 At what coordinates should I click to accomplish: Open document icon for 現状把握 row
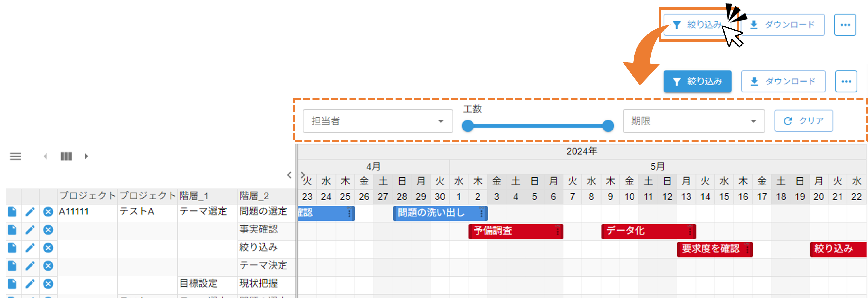click(12, 284)
